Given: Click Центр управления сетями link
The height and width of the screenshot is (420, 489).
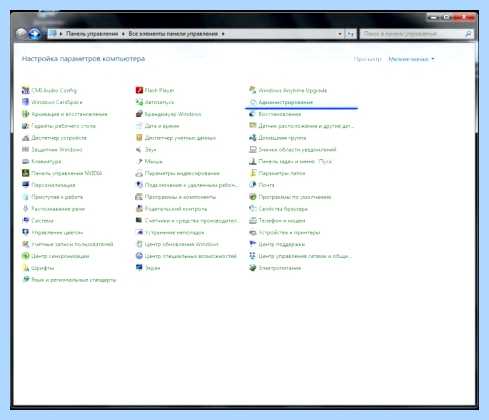Looking at the screenshot, I should tap(305, 256).
